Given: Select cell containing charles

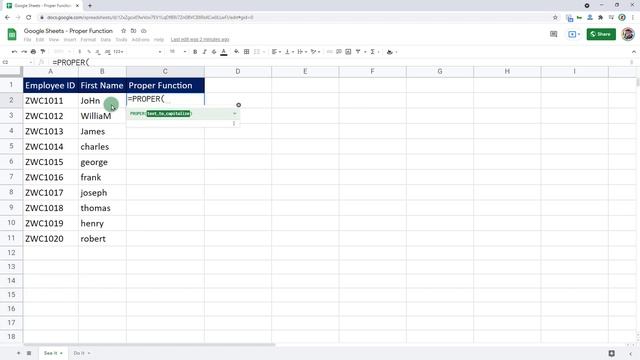Looking at the screenshot, I should (x=102, y=147).
